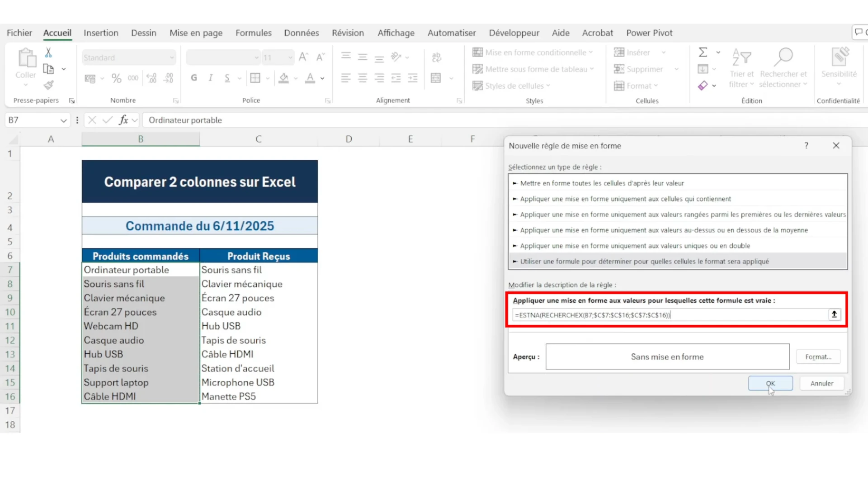This screenshot has width=868, height=481.
Task: Click the accounting number format icon
Action: pyautogui.click(x=90, y=78)
